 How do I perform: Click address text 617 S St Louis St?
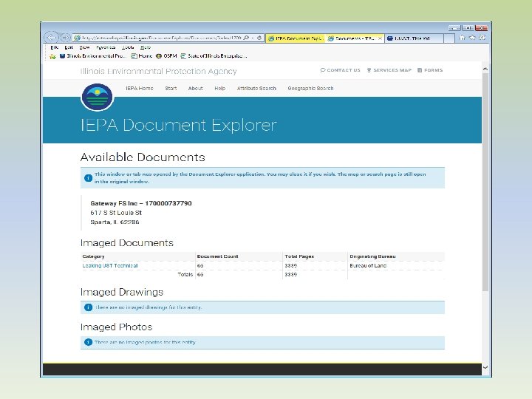(x=116, y=213)
